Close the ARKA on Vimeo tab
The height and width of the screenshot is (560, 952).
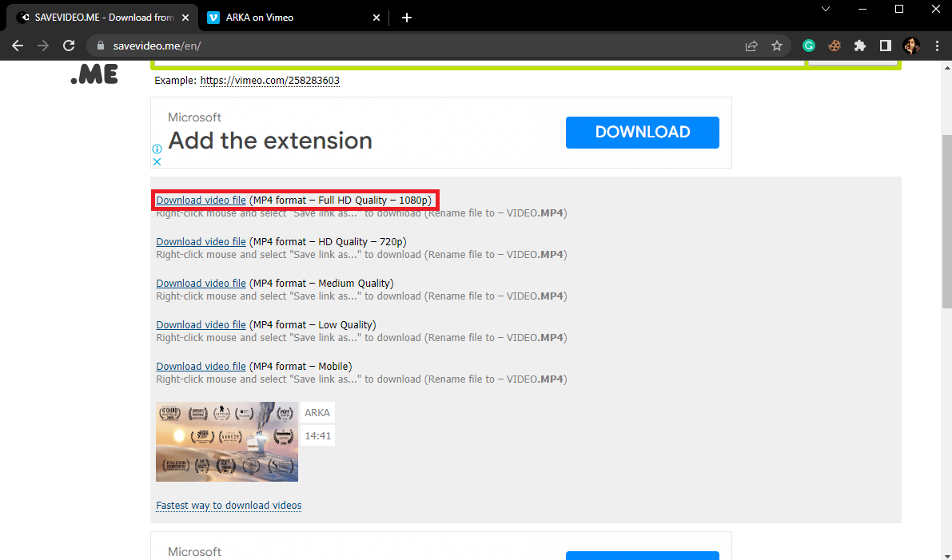[x=376, y=18]
